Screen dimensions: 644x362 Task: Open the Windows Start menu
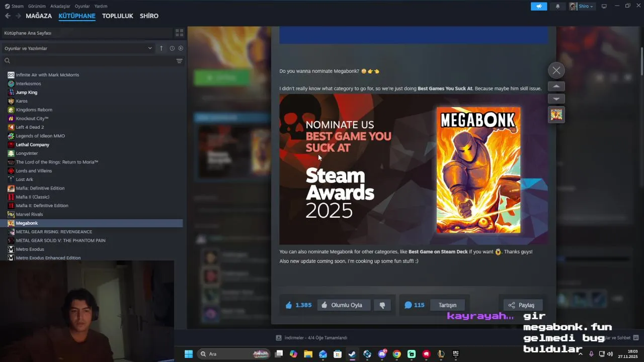click(x=189, y=354)
